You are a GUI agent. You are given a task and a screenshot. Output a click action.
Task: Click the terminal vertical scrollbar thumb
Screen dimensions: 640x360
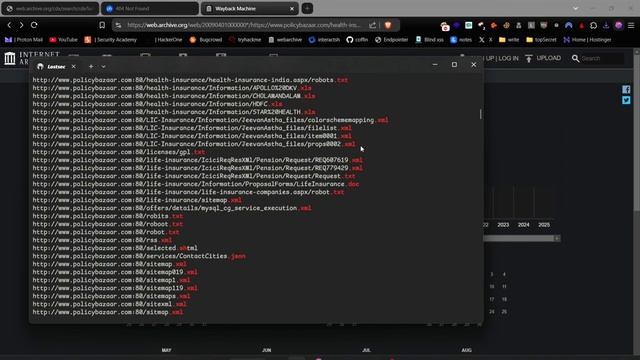point(480,114)
